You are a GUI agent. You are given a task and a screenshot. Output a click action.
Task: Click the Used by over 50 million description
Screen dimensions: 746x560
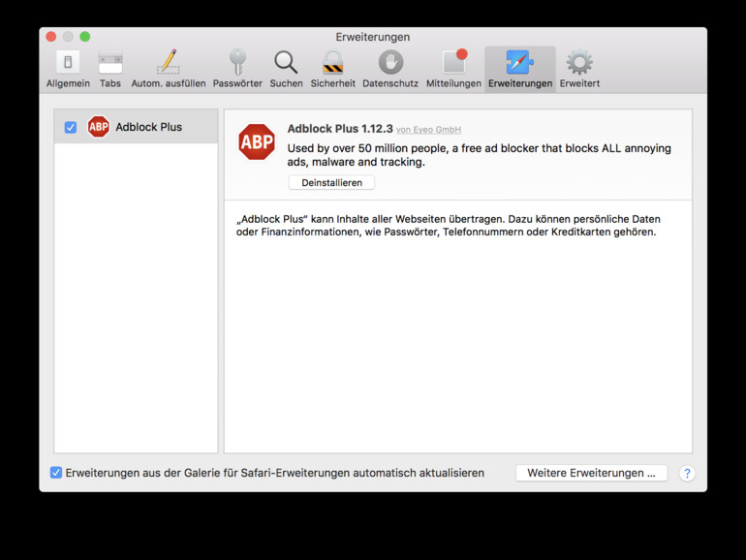pos(480,155)
